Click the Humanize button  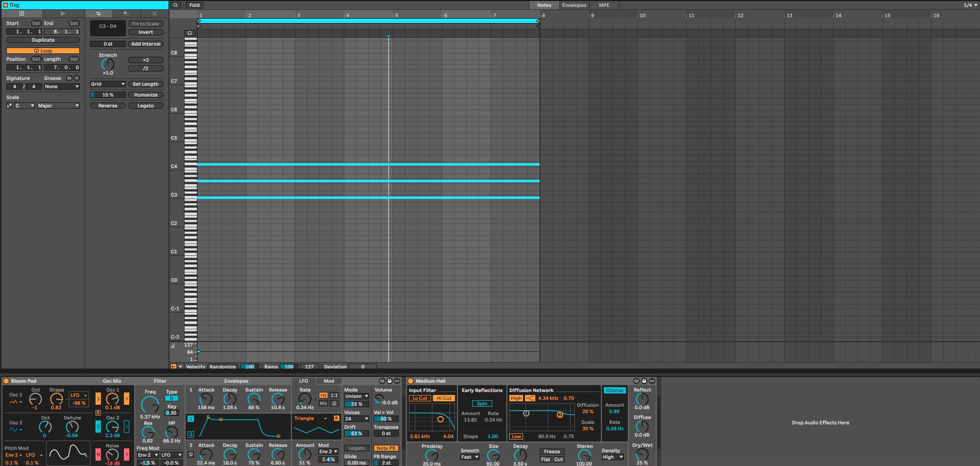tap(145, 95)
